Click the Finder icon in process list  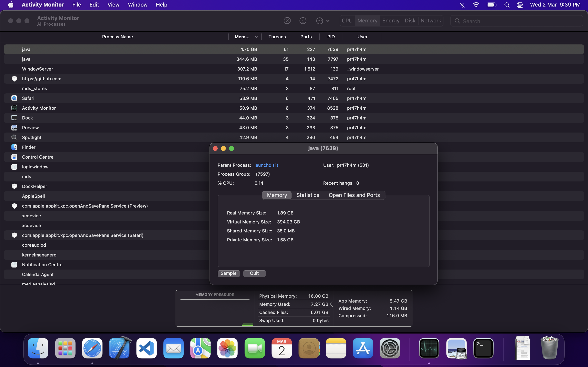coord(14,147)
